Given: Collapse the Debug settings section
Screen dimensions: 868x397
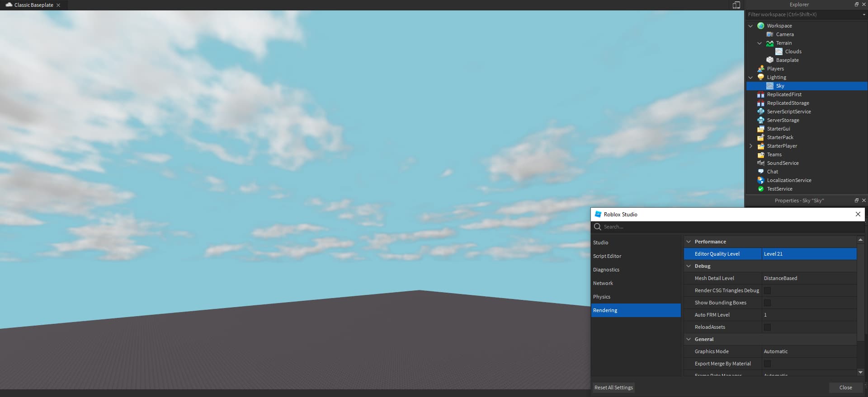Looking at the screenshot, I should [x=689, y=266].
